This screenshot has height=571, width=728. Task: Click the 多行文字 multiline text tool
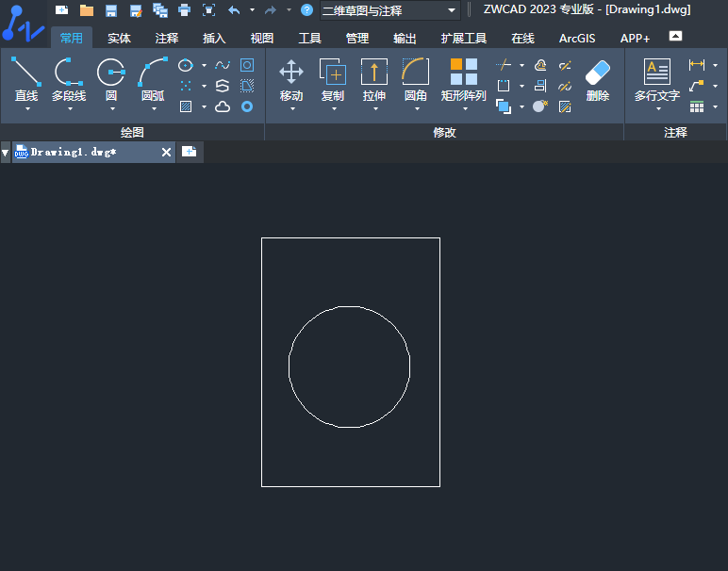point(657,80)
